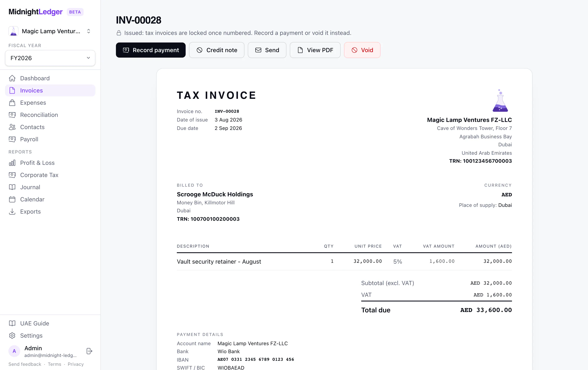Click the VAT total AED 1,600.00

pyautogui.click(x=492, y=295)
